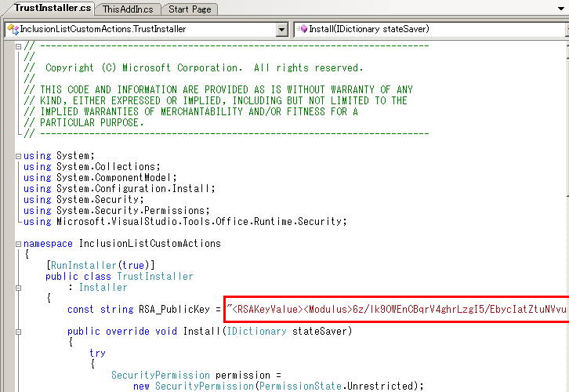Viewport: 569px width, 392px height.
Task: Click the 'public class TrustInstaller' declaration
Action: [x=119, y=276]
